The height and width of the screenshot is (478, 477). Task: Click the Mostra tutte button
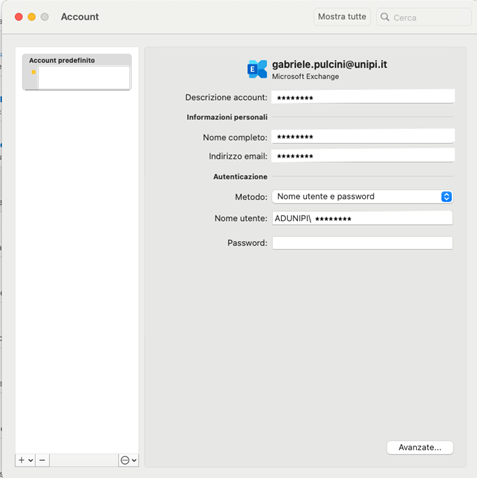click(342, 17)
